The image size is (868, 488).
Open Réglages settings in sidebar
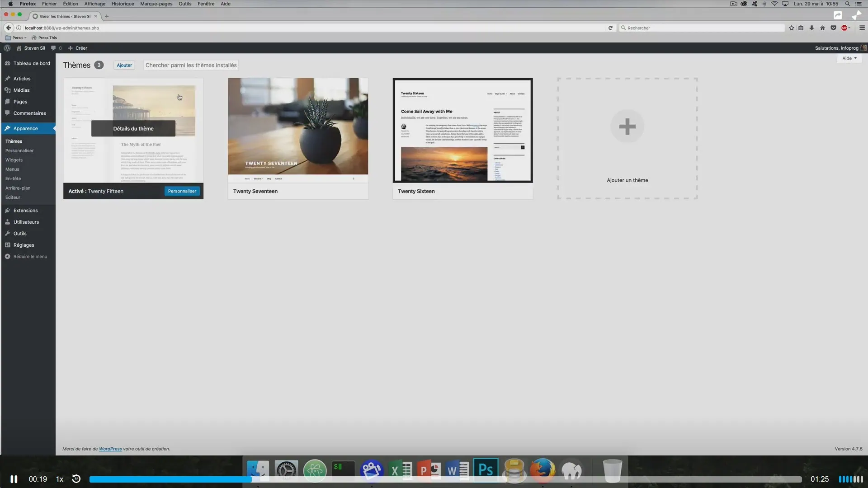point(24,245)
